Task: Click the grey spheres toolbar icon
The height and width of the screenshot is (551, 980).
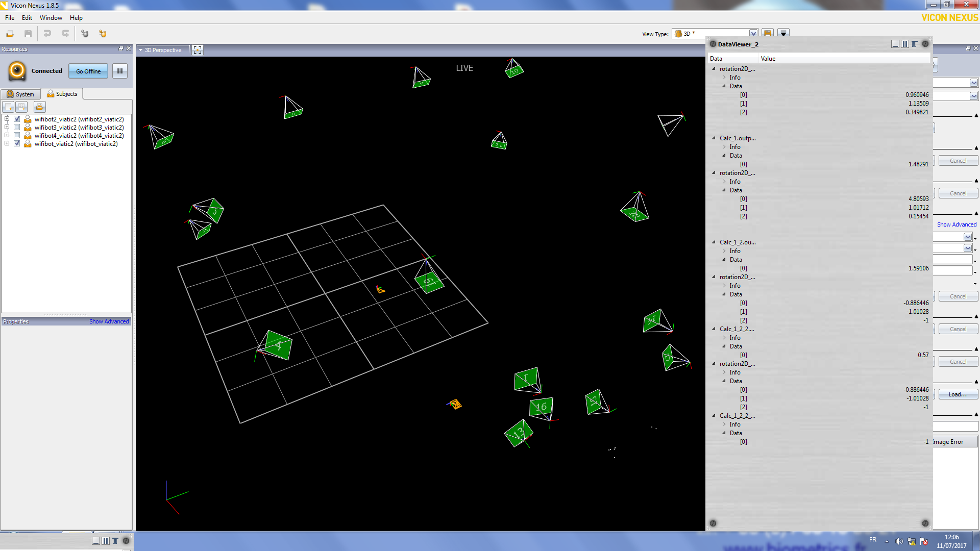Action: point(85,34)
